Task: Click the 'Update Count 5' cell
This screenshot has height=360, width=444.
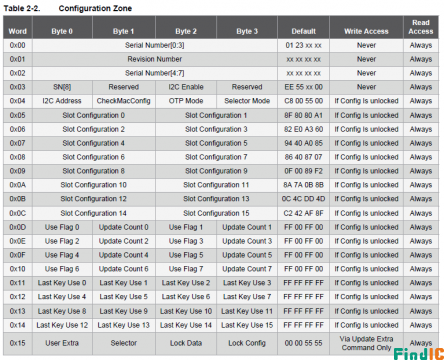Action: click(247, 255)
